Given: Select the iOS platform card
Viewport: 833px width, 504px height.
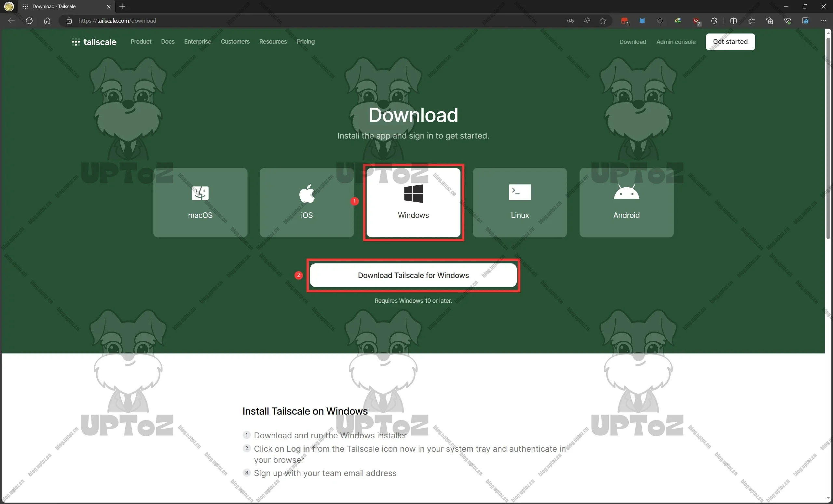Looking at the screenshot, I should [307, 202].
